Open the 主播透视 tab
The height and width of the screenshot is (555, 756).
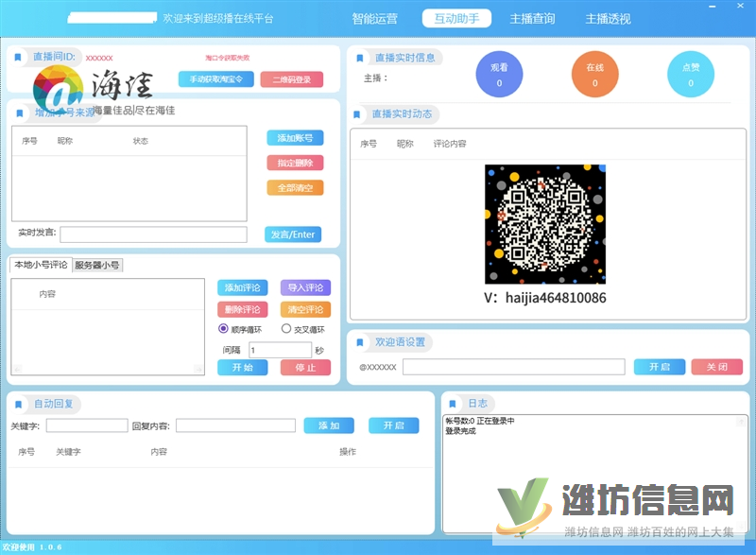[x=609, y=17]
